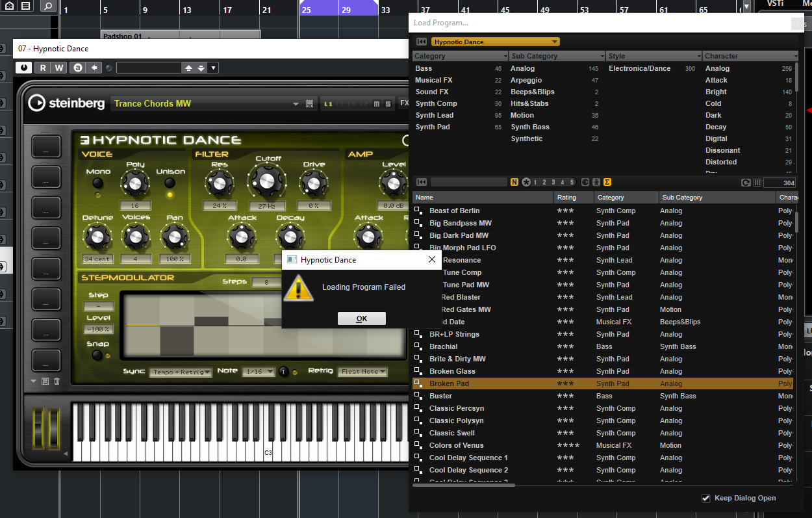Open Hypnotic Dance instrument filter dropdown
This screenshot has height=518, width=812.
coord(495,42)
